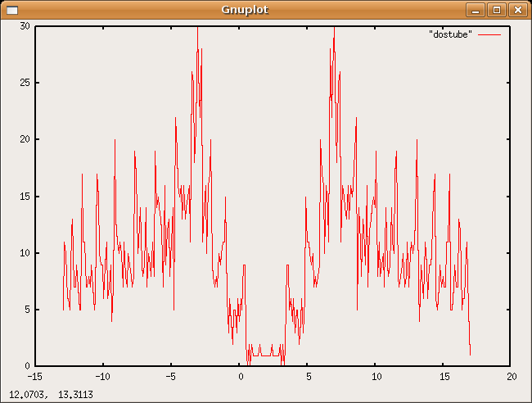Click the -10 tick label on x-axis
The width and height of the screenshot is (532, 403).
[x=103, y=377]
